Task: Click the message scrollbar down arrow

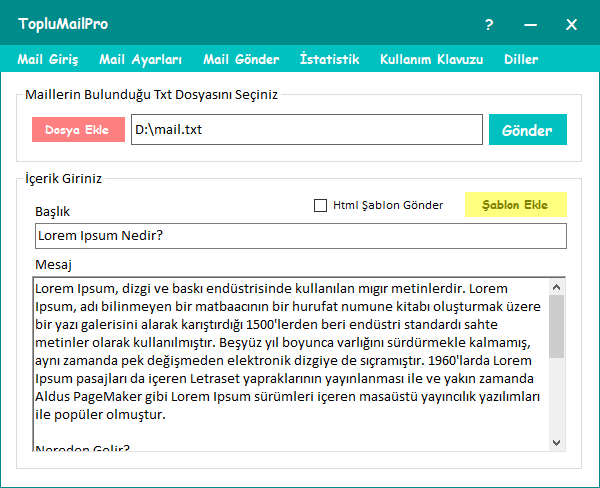Action: coord(557,443)
